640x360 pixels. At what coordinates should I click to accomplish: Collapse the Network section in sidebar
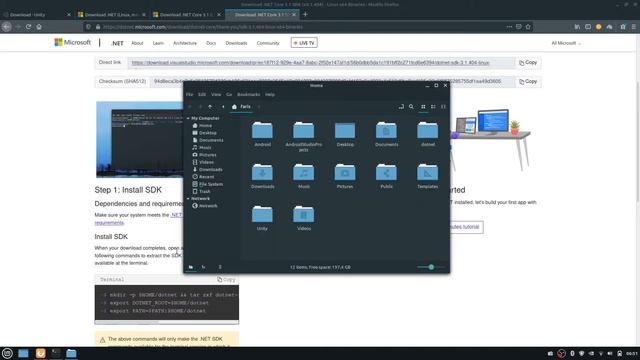(x=188, y=199)
